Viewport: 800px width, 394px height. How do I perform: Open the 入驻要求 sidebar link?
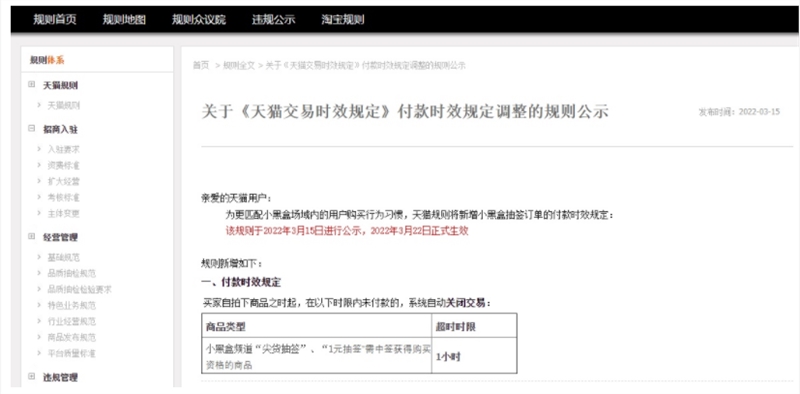pyautogui.click(x=64, y=150)
